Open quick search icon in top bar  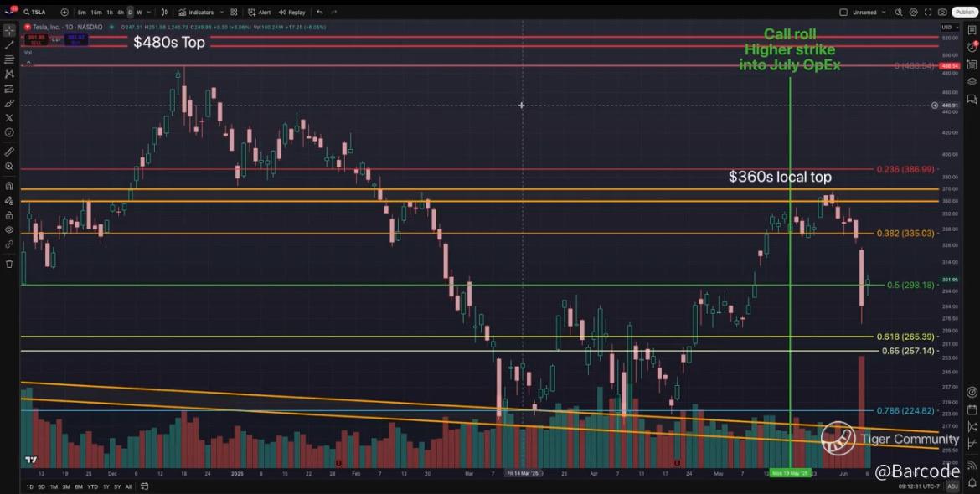(899, 12)
